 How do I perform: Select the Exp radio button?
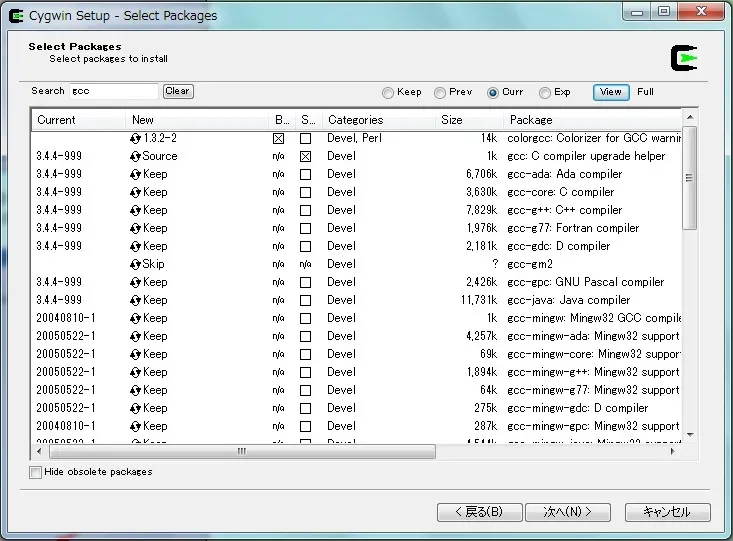click(545, 93)
